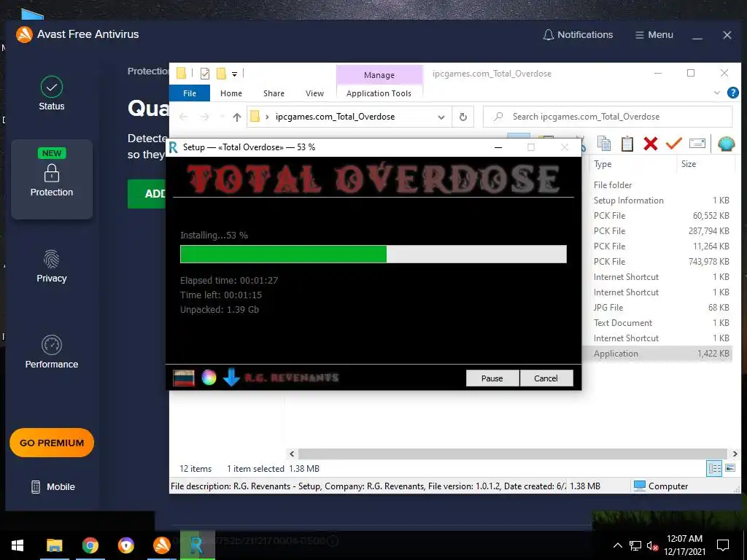Open View tab in Explorer ribbon
747x560 pixels.
click(314, 93)
